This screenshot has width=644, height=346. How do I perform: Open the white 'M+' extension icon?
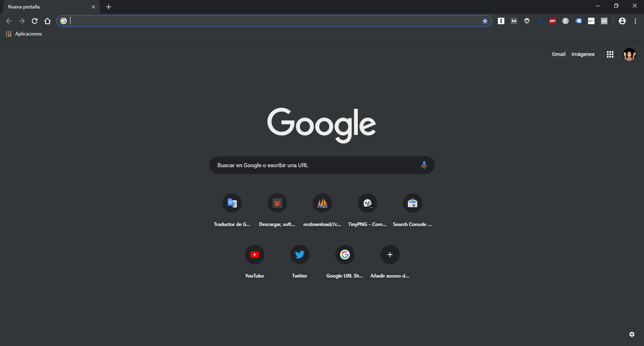click(x=591, y=21)
